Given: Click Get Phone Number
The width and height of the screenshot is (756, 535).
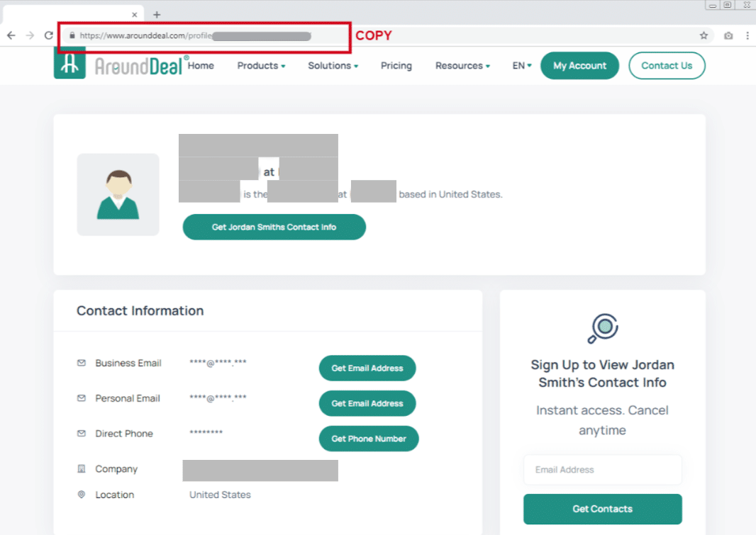Looking at the screenshot, I should coord(369,439).
